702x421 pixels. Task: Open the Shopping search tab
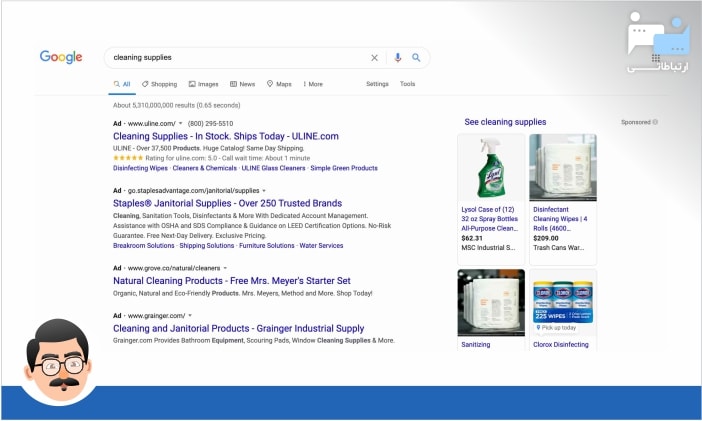tap(159, 84)
